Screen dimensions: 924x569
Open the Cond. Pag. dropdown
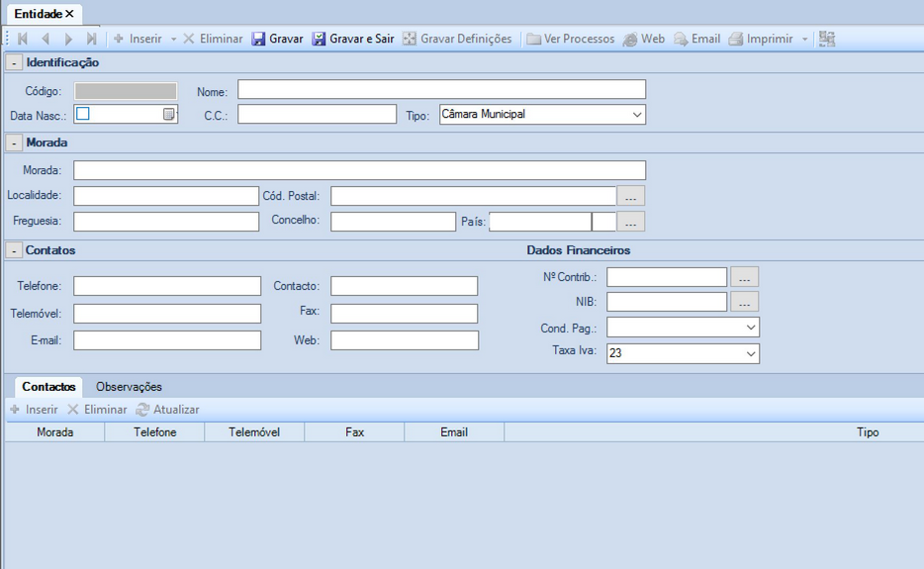tap(683, 328)
